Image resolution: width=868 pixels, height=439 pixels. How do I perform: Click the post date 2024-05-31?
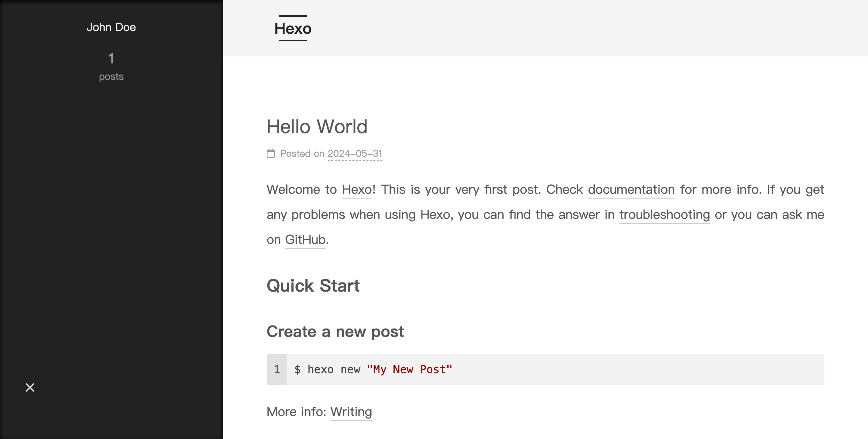(x=355, y=154)
